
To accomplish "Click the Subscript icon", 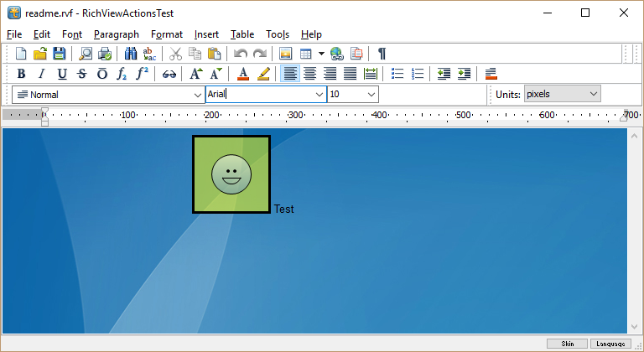I will tap(122, 74).
